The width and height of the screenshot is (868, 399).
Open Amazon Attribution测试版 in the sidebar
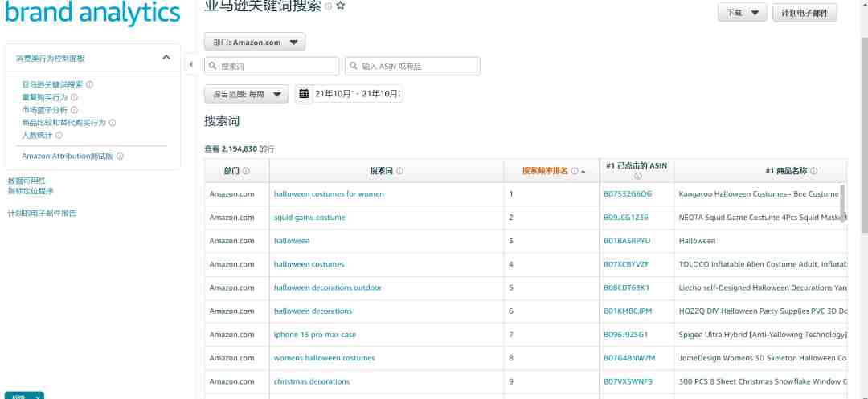68,157
